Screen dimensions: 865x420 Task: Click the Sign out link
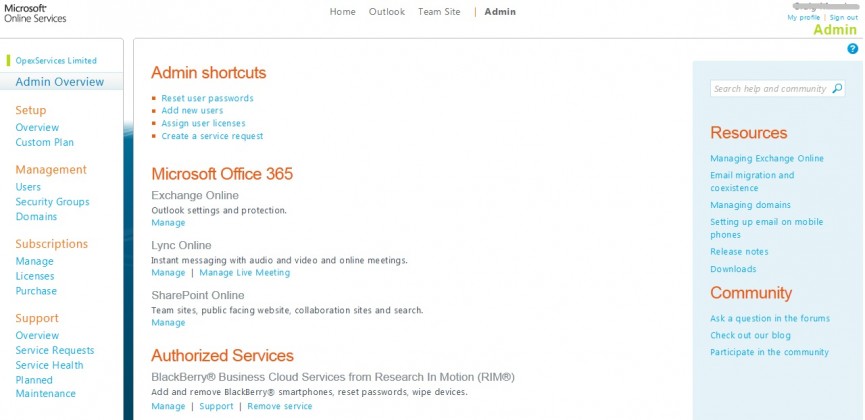coord(844,17)
